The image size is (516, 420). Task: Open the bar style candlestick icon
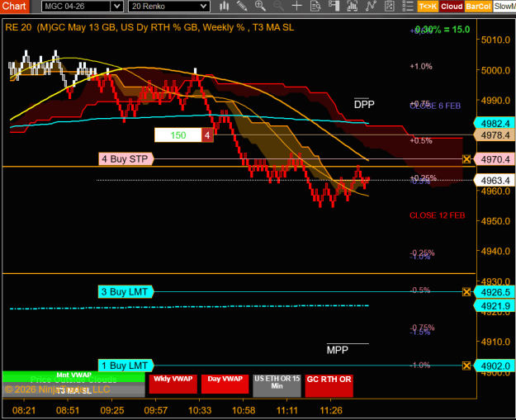(224, 6)
